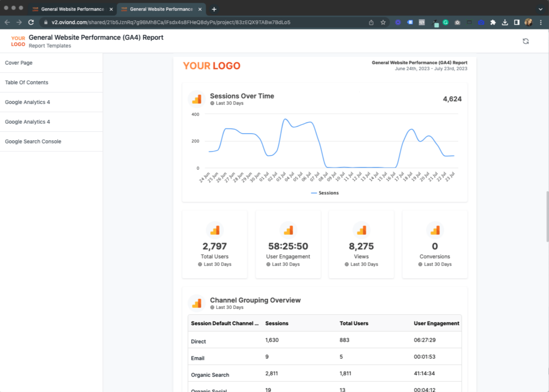Close the second General Website Performance tab
Screen dimensions: 549x392
click(x=200, y=10)
